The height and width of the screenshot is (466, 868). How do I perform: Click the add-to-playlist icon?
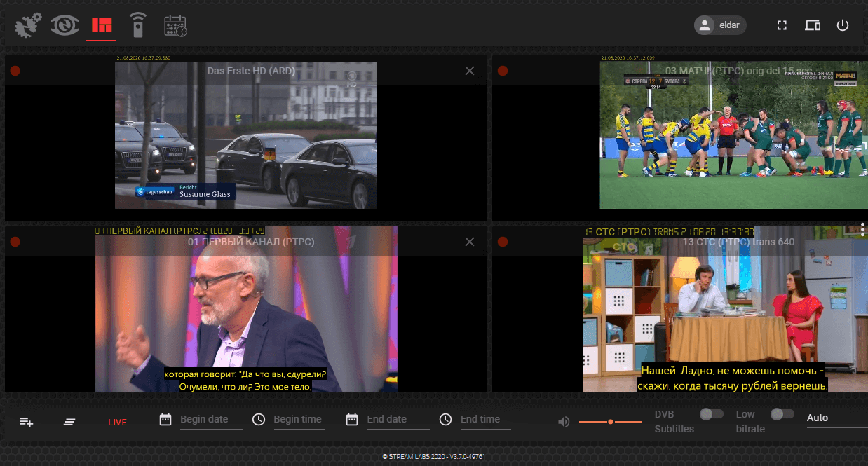[x=27, y=422]
